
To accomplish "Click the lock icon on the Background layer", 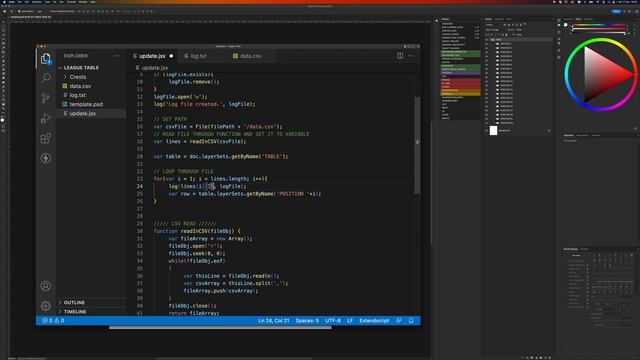I will click(x=549, y=131).
